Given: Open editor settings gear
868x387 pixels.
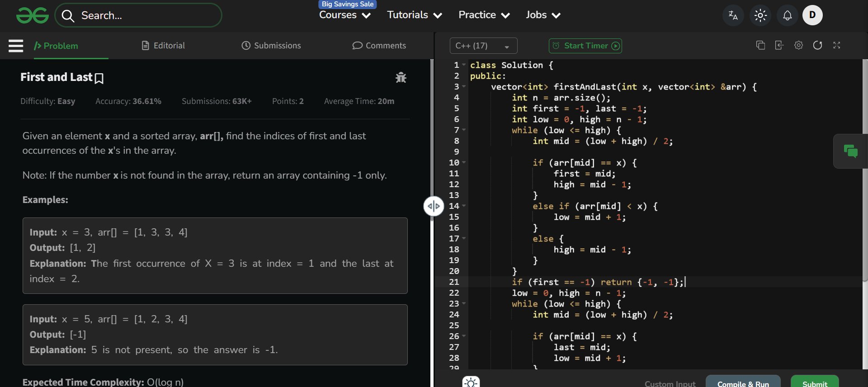Looking at the screenshot, I should pyautogui.click(x=798, y=45).
